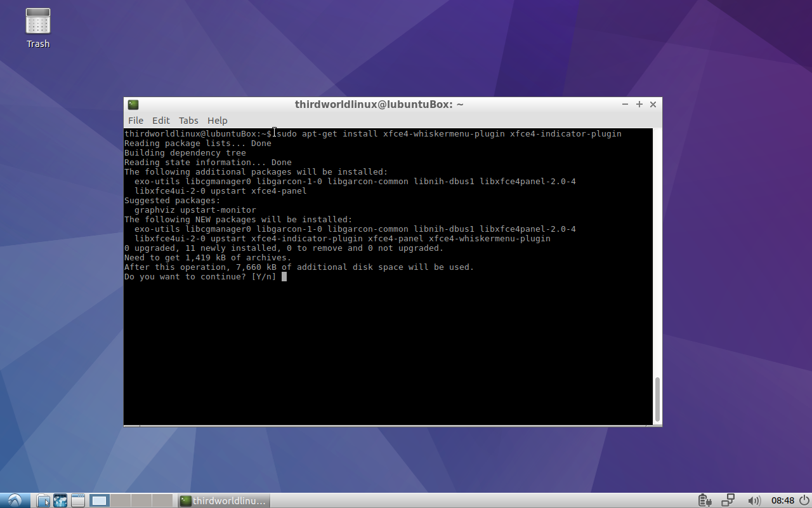Image resolution: width=812 pixels, height=508 pixels.
Task: Click the clock showing 08:48
Action: coord(785,501)
